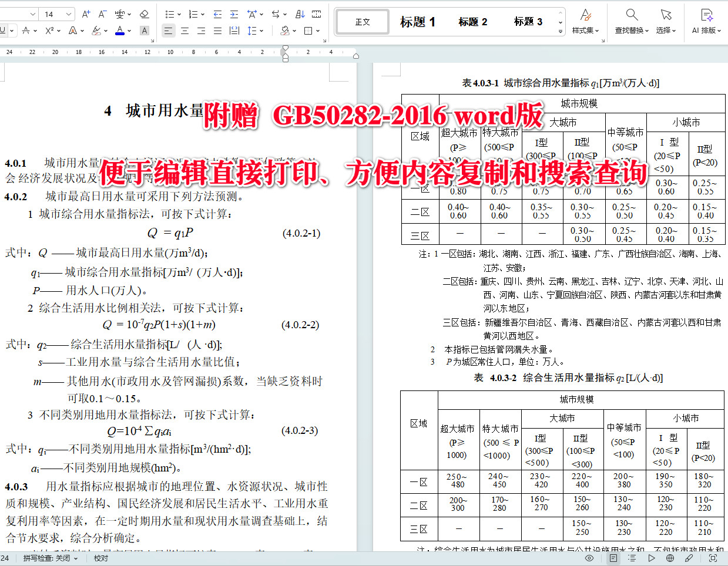Image resolution: width=728 pixels, height=566 pixels.
Task: Expand numbering style dropdown arrow
Action: [x=203, y=14]
